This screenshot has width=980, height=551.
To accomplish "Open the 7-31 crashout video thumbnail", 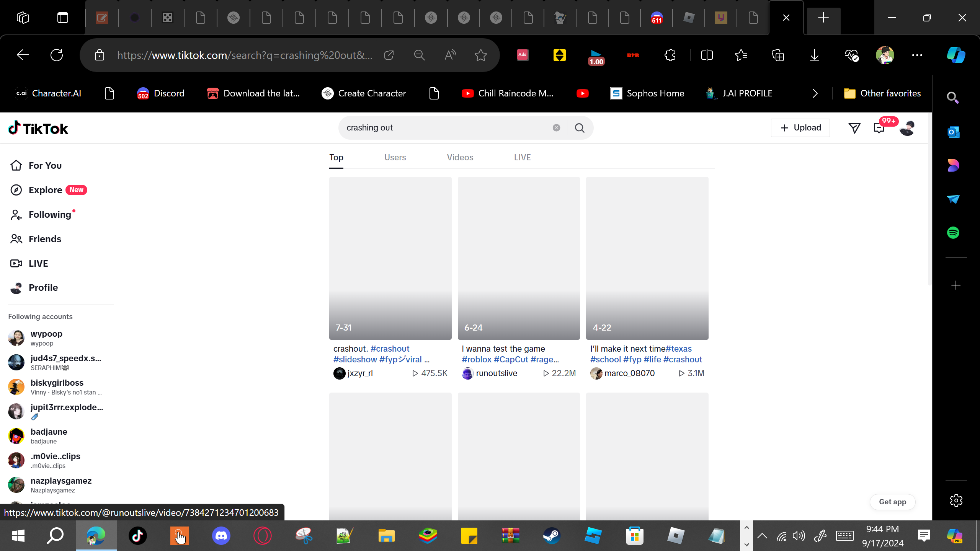I will coord(390,258).
